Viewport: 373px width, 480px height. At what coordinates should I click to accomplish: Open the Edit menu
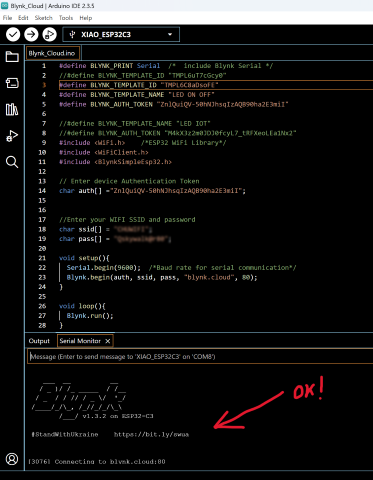pyautogui.click(x=23, y=18)
